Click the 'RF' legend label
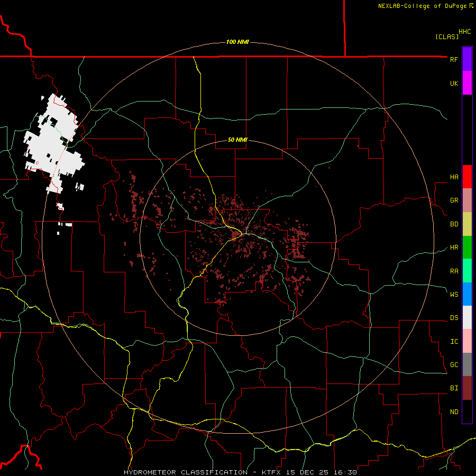The width and height of the screenshot is (476, 476). click(454, 59)
